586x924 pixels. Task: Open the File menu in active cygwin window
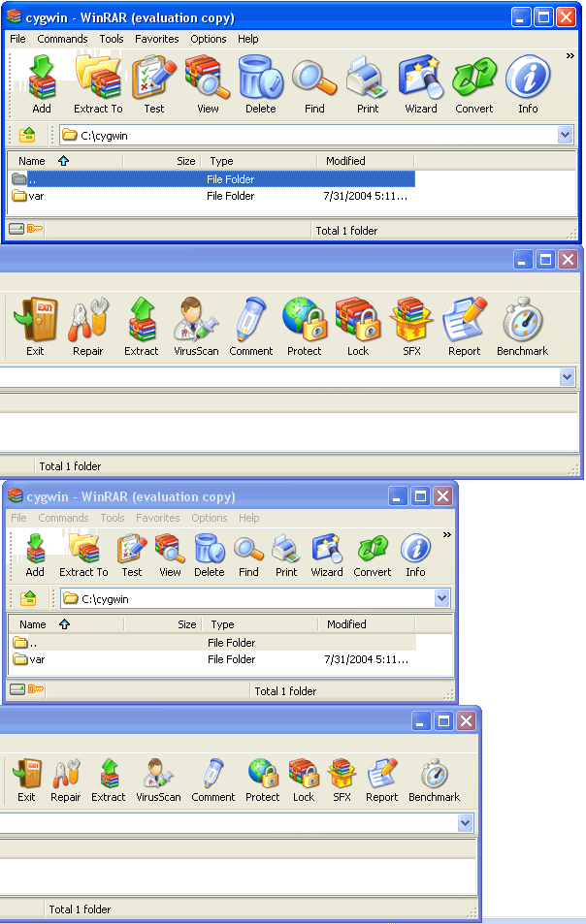coord(17,39)
